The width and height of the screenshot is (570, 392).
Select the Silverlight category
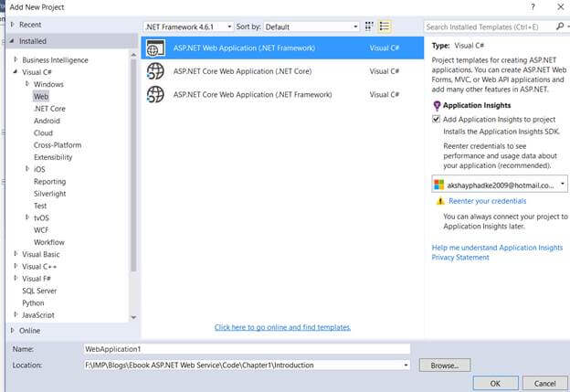pyautogui.click(x=50, y=194)
